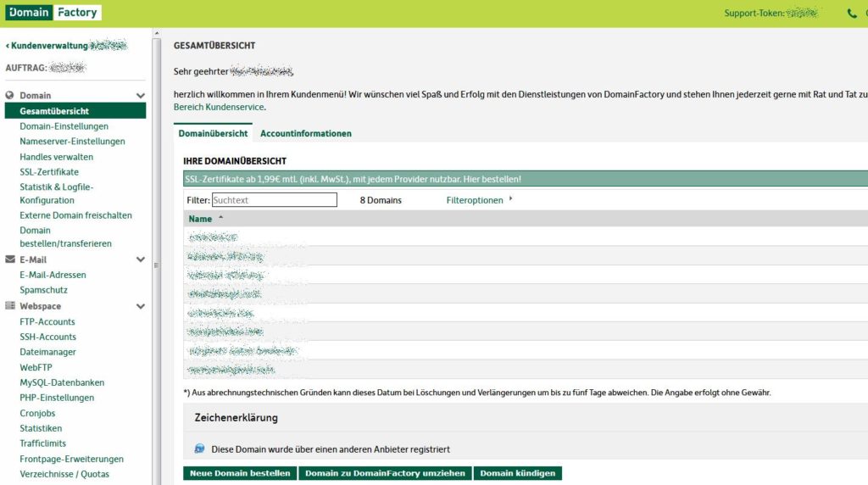
Task: Click the Filteroptionen link text
Action: coord(475,200)
